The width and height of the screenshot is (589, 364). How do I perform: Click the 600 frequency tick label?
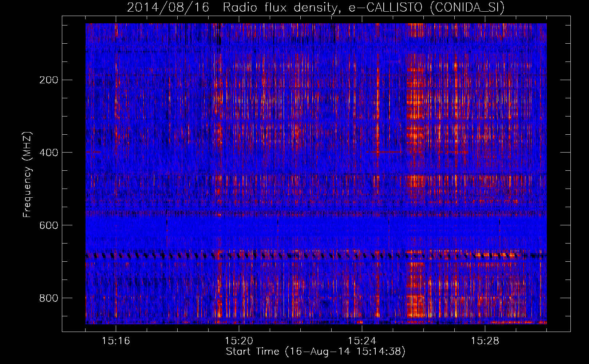click(x=48, y=226)
